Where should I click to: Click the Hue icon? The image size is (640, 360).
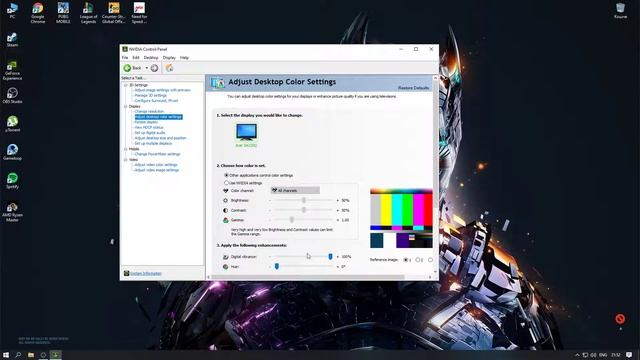pyautogui.click(x=226, y=267)
